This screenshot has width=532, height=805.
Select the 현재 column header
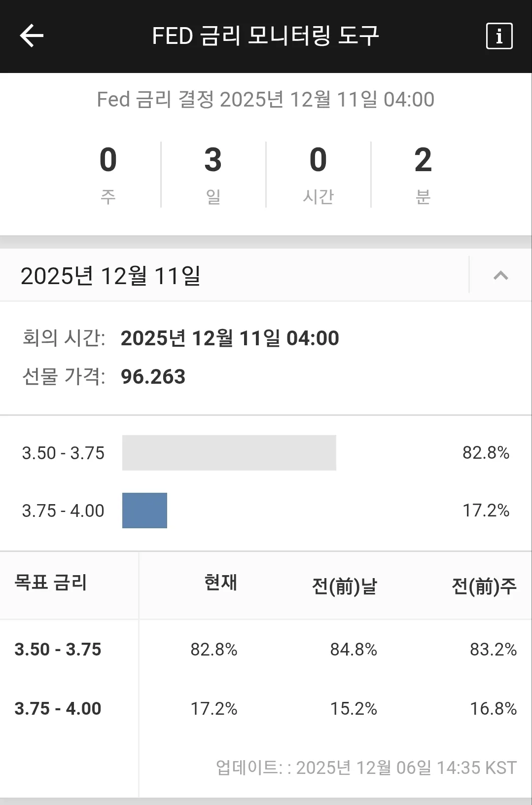click(x=220, y=583)
